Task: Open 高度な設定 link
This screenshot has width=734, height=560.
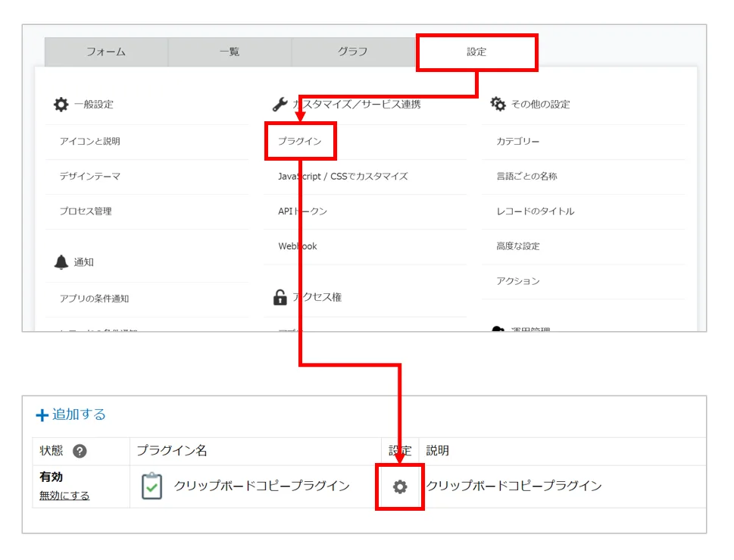Action: 518,246
